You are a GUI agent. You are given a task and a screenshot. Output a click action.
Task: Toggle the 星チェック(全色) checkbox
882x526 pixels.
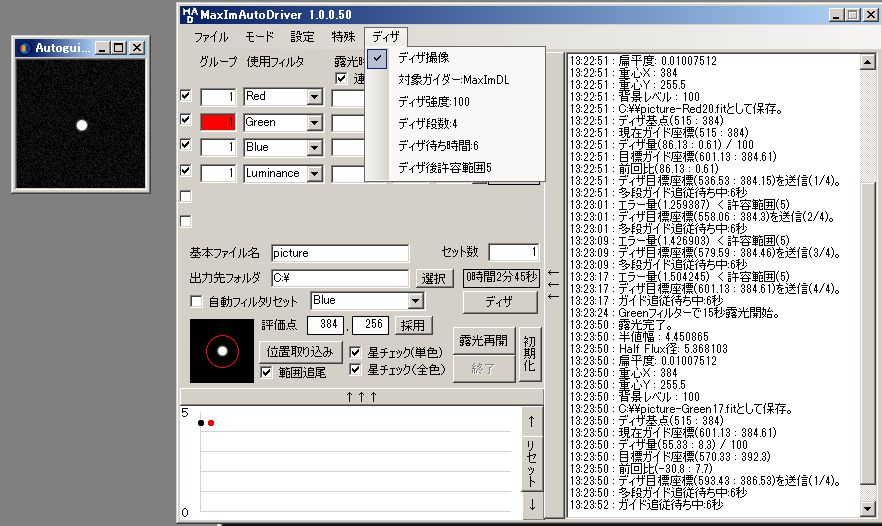(x=355, y=370)
